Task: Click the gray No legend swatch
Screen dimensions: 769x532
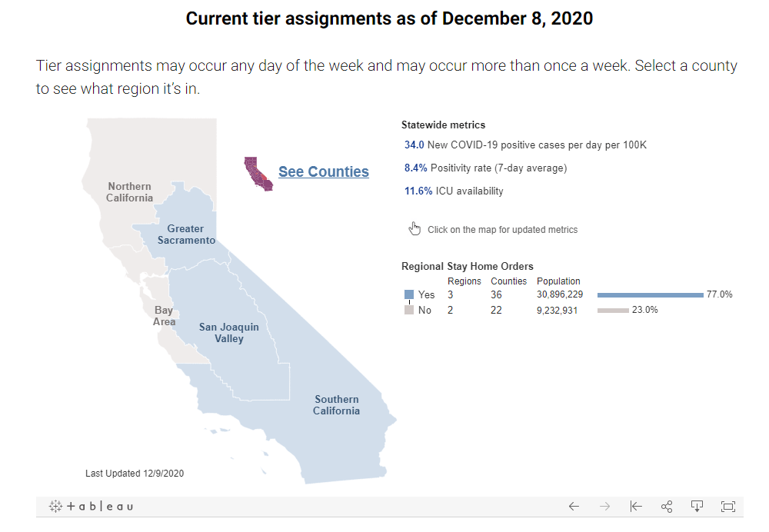Action: coord(409,310)
